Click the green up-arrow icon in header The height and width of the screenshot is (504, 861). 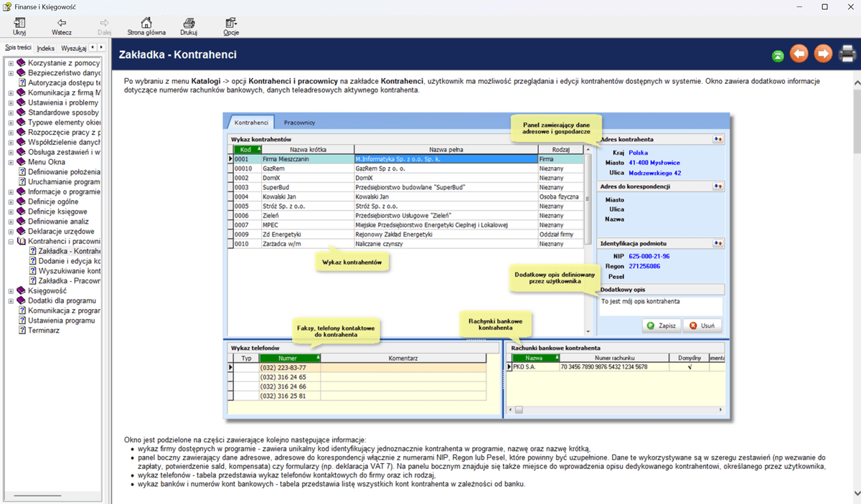point(778,55)
